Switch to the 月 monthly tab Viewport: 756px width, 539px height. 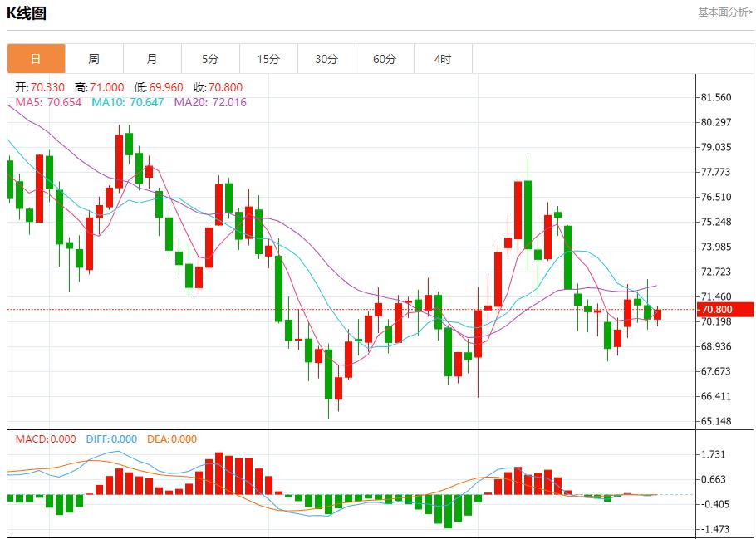152,59
